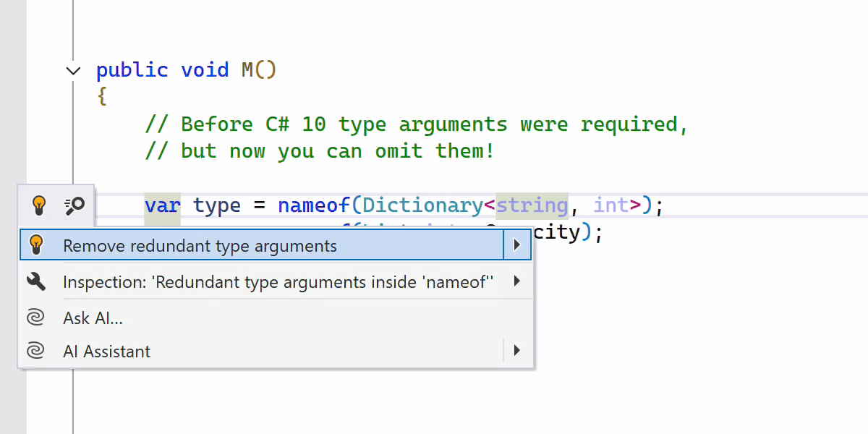The image size is (868, 434).
Task: Click the spiral icon beside AI Assistant
Action: pos(35,352)
